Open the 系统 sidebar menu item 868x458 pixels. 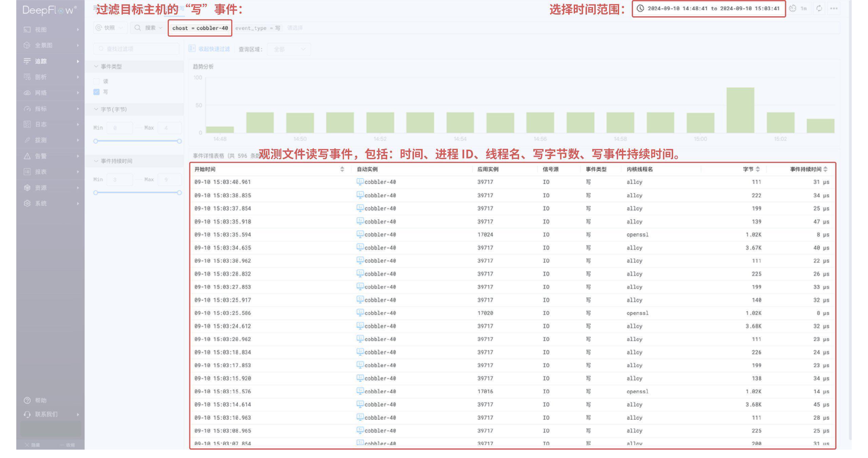(x=51, y=203)
